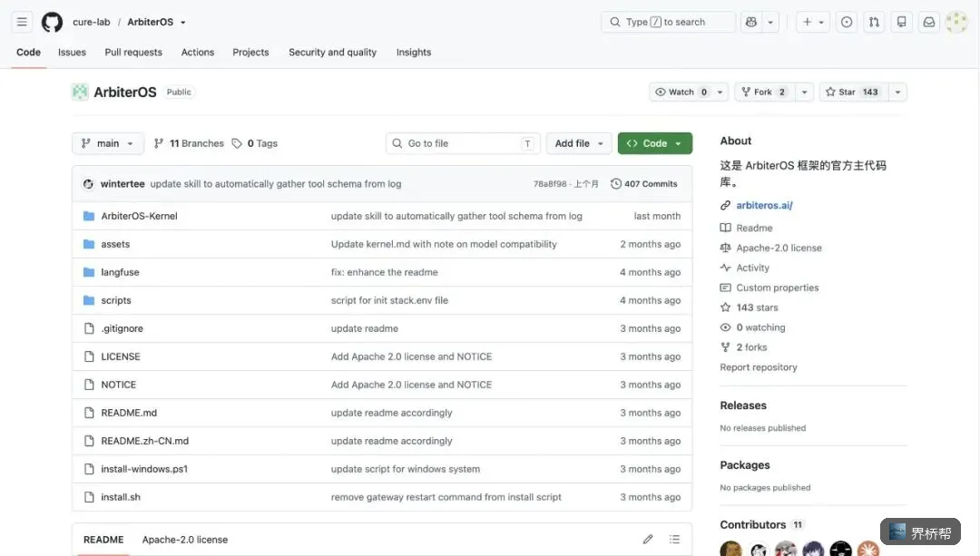
Task: Expand the Add file dropdown
Action: click(578, 143)
